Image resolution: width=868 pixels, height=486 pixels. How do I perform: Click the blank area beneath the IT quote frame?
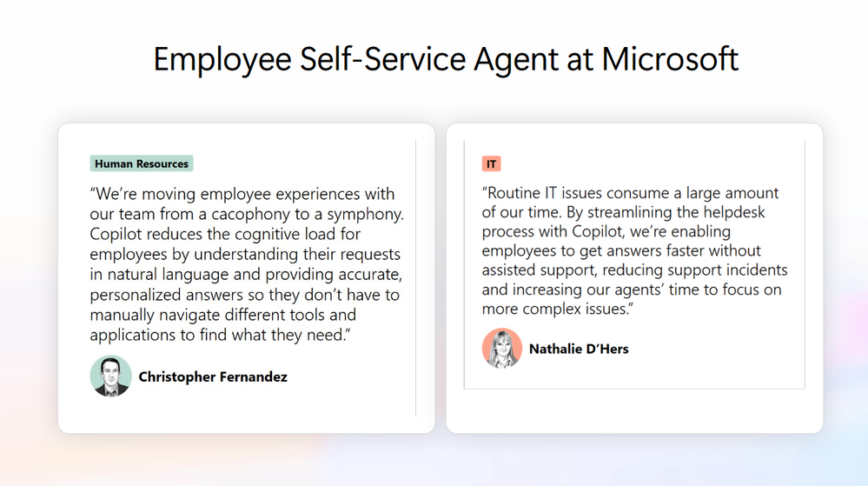(634, 410)
